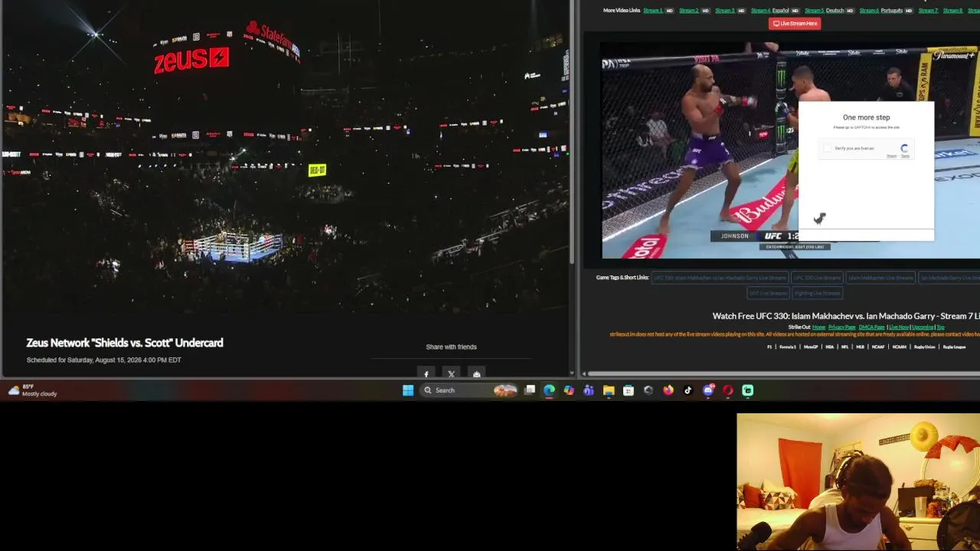The image size is (980, 551).
Task: Click the red Live Stream Here button
Action: click(795, 24)
